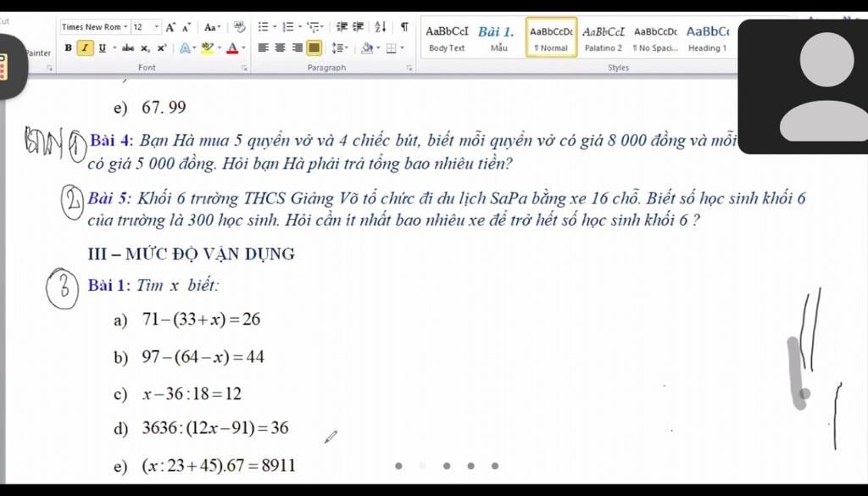Apply the Palatino 2 style
868x496 pixels.
coord(604,38)
